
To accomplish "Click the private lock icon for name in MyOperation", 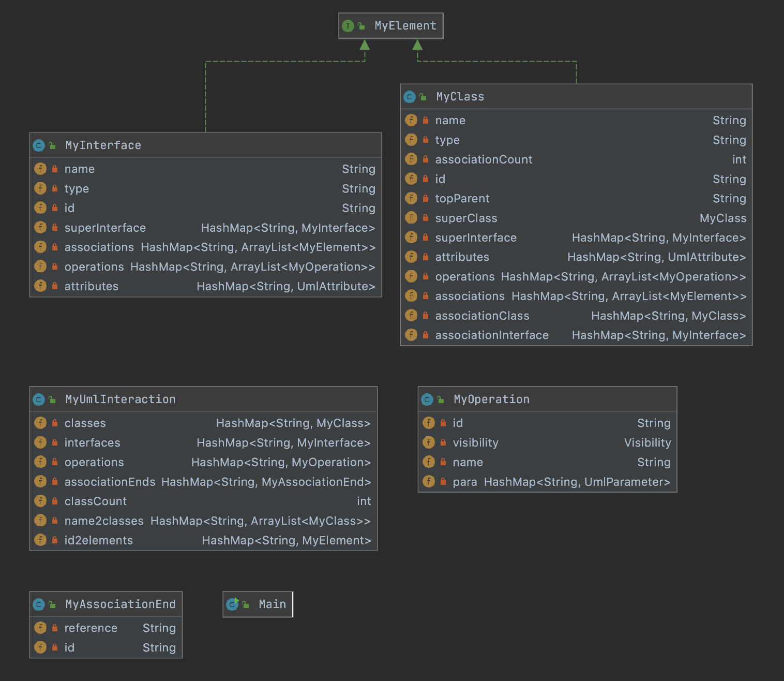I will [x=443, y=462].
